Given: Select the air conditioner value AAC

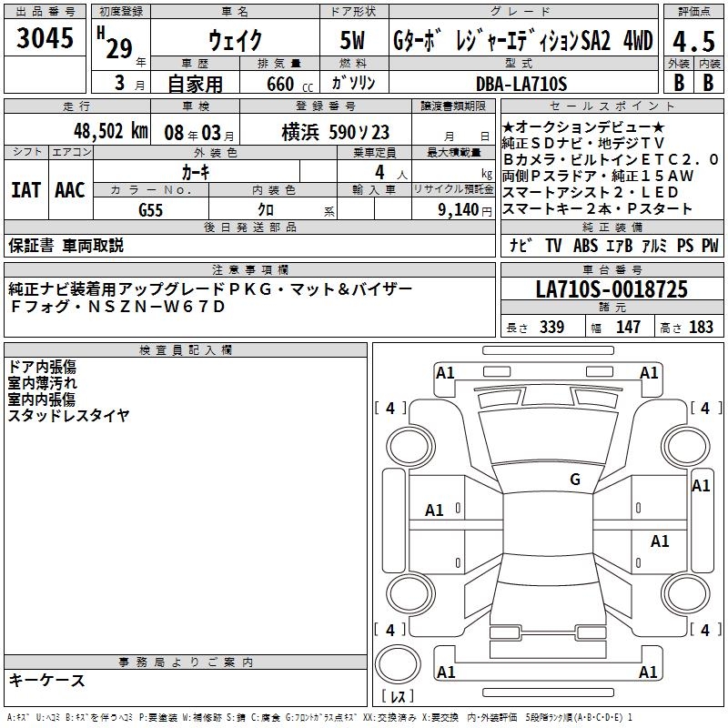Looking at the screenshot, I should [70, 190].
